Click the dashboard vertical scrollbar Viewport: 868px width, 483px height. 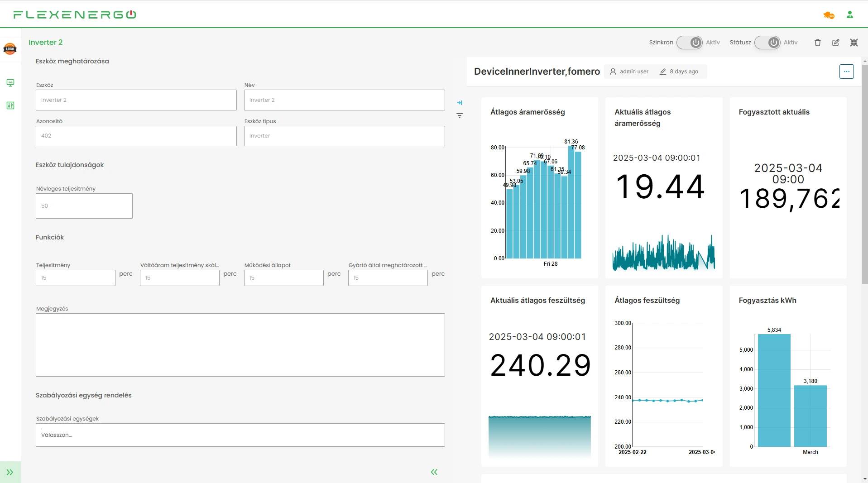pos(864,174)
